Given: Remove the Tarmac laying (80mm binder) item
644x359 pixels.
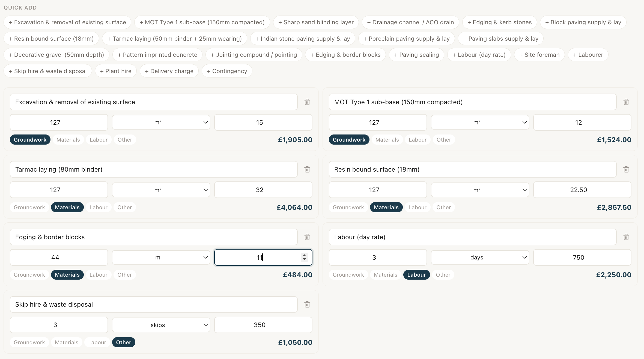Looking at the screenshot, I should pos(307,169).
